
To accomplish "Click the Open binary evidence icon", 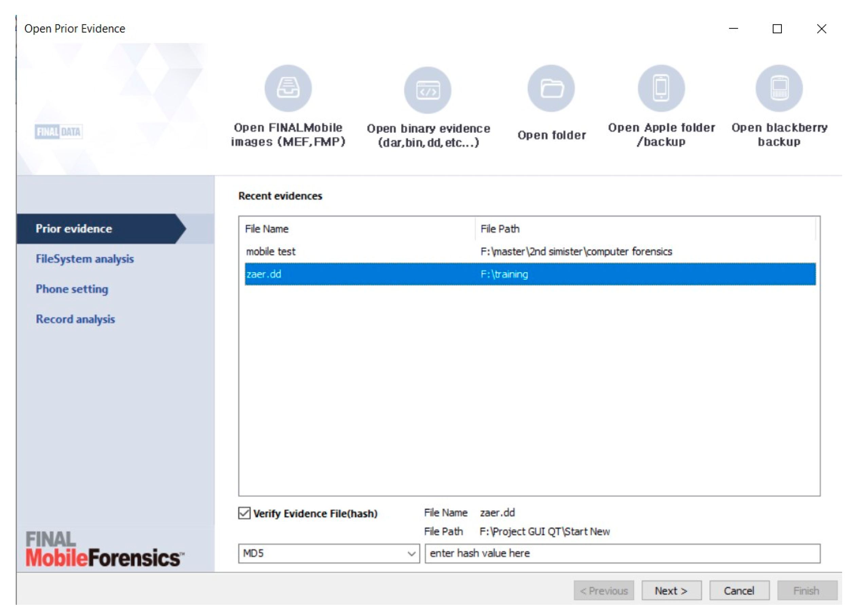I will point(427,90).
